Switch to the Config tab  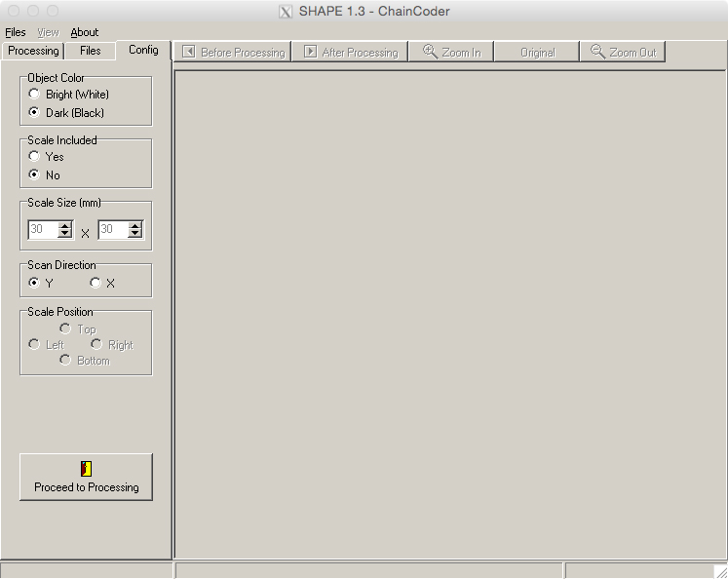pyautogui.click(x=143, y=50)
